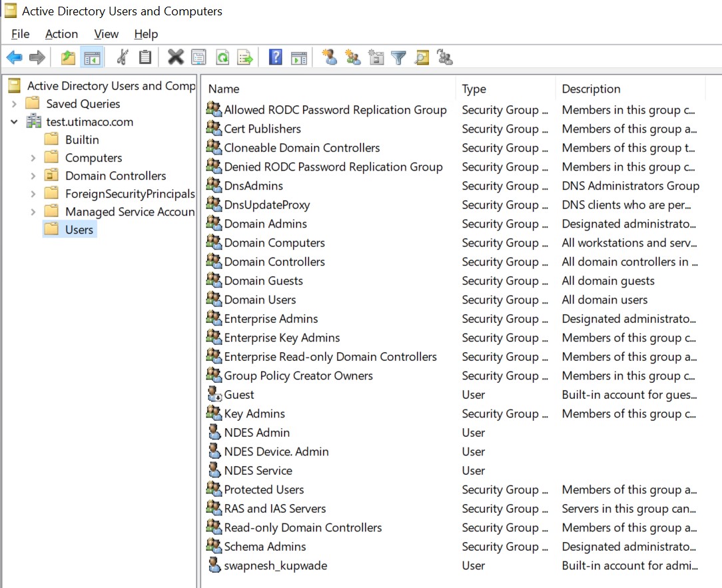The image size is (722, 588).
Task: Expand the Managed Service Accounts node
Action: pos(33,212)
